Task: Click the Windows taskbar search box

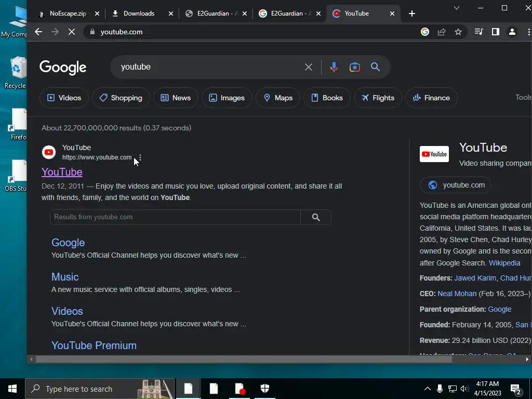Action: tap(100, 389)
